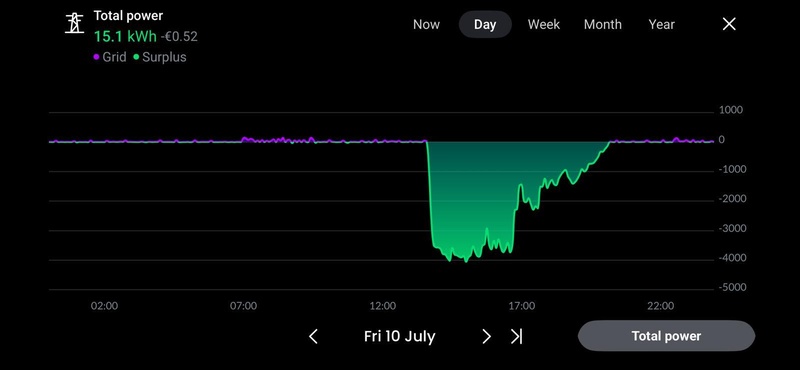The width and height of the screenshot is (800, 370).
Task: Switch to the Now tab
Action: (x=426, y=24)
